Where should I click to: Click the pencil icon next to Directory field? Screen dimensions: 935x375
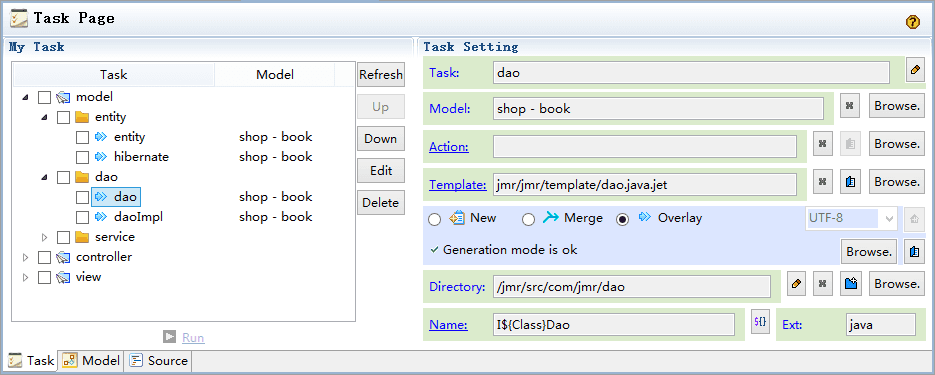pos(795,284)
